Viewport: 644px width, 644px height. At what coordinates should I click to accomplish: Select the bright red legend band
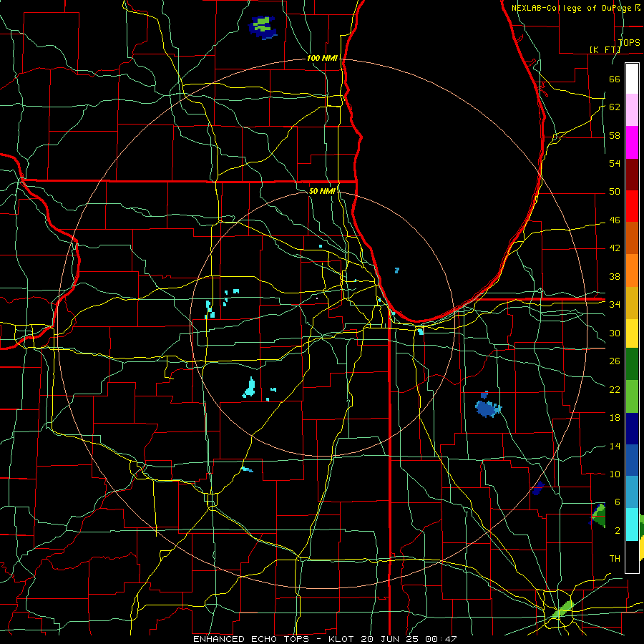632,206
